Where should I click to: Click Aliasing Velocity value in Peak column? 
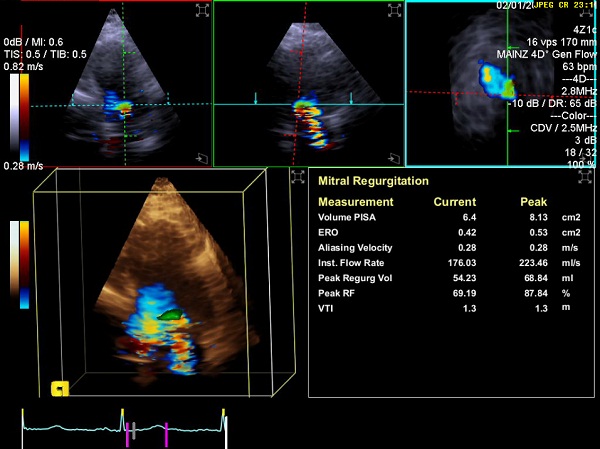pyautogui.click(x=538, y=248)
